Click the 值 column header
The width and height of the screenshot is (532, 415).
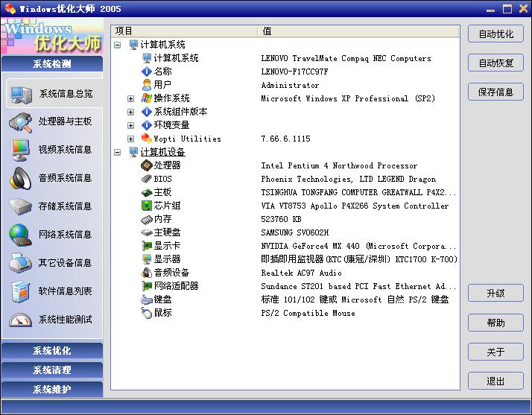[x=358, y=31]
